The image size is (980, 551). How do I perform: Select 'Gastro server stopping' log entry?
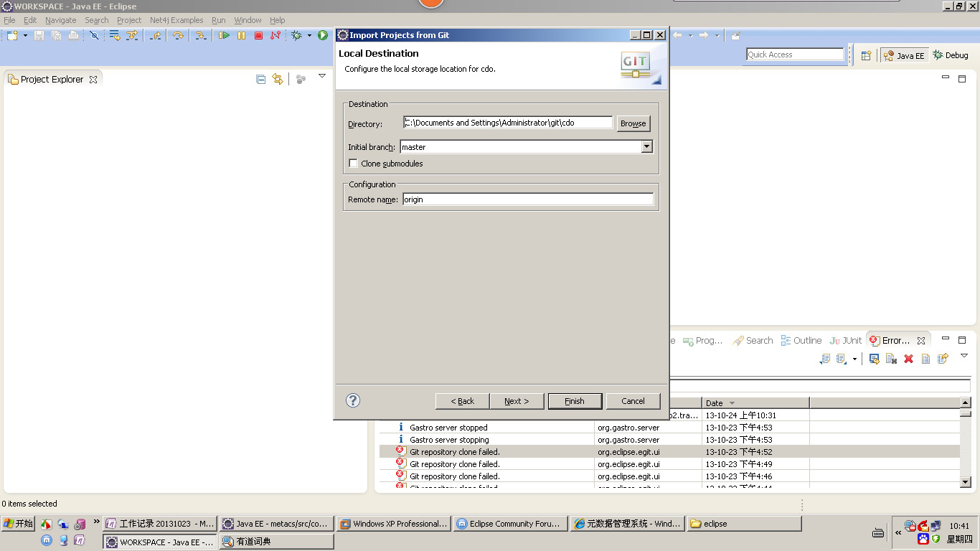[669, 440]
